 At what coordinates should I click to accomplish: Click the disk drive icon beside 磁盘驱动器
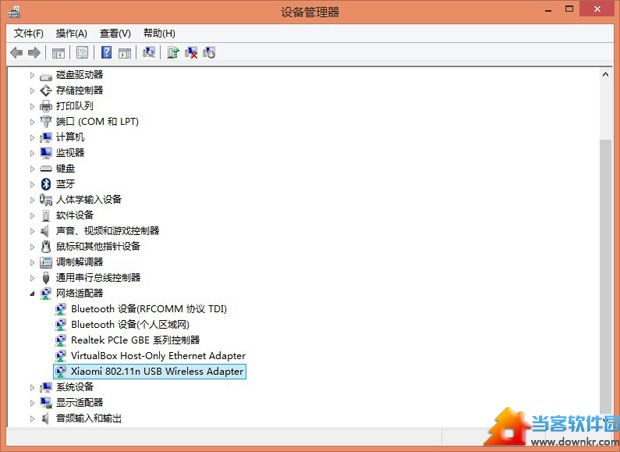(46, 75)
